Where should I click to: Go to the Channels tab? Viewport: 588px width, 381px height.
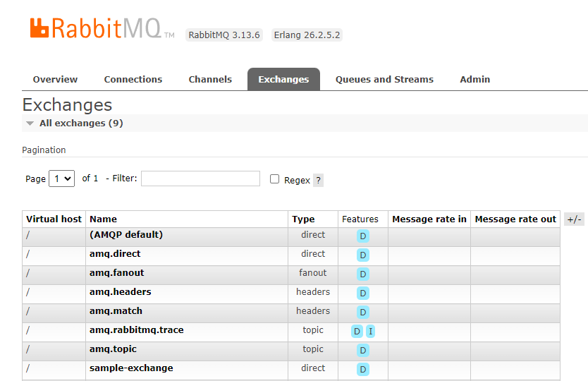[x=210, y=79]
